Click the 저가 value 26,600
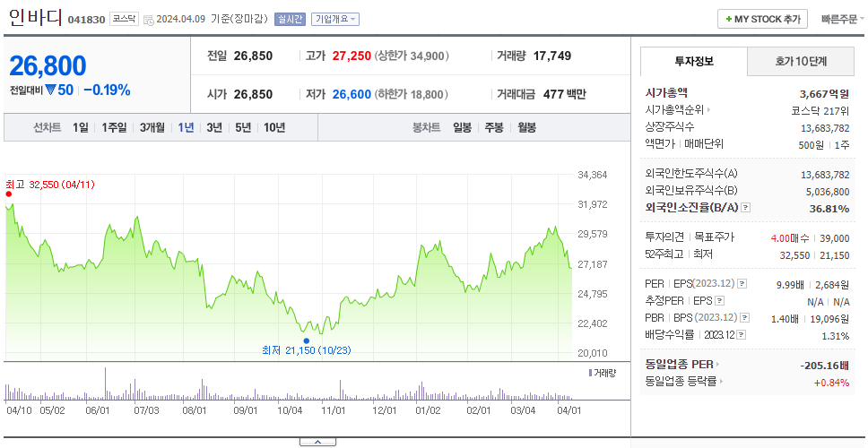The width and height of the screenshot is (868, 448). pos(352,95)
